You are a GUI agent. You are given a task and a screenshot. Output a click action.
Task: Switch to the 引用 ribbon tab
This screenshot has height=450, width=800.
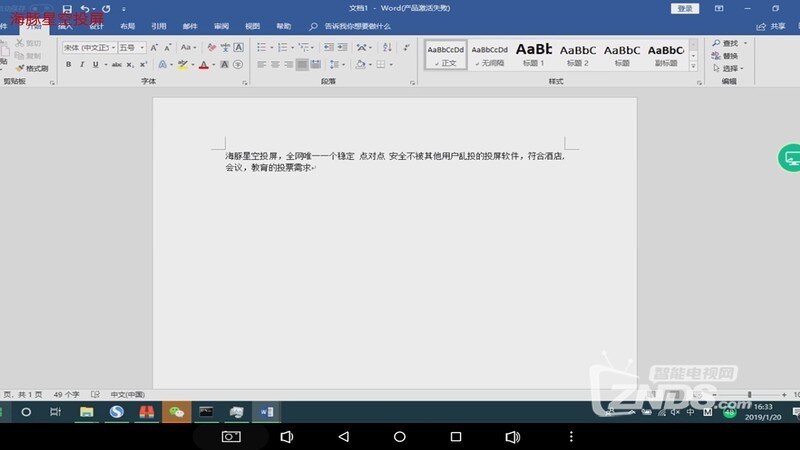pos(159,26)
